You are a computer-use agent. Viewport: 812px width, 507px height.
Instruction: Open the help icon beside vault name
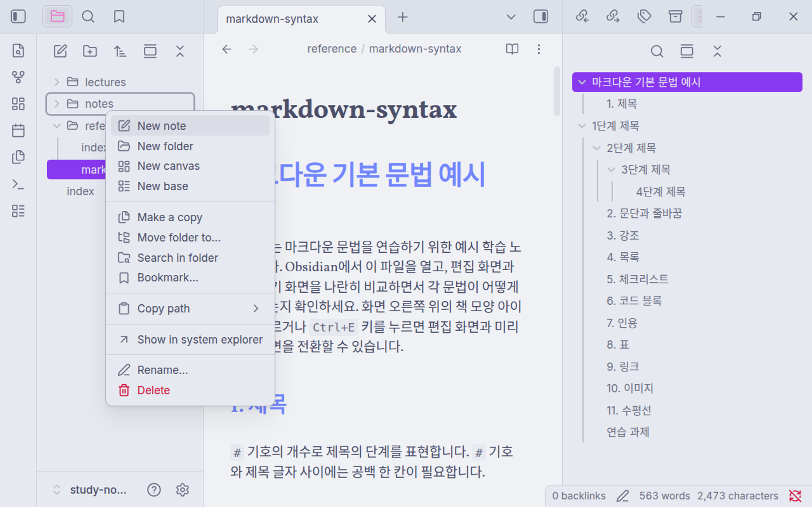point(154,490)
